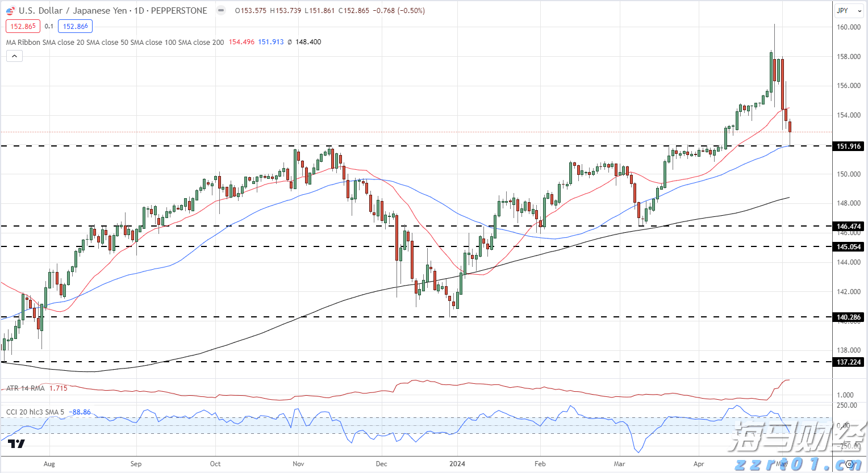Click the 142.000 price axis label
The width and height of the screenshot is (868, 473).
849,292
